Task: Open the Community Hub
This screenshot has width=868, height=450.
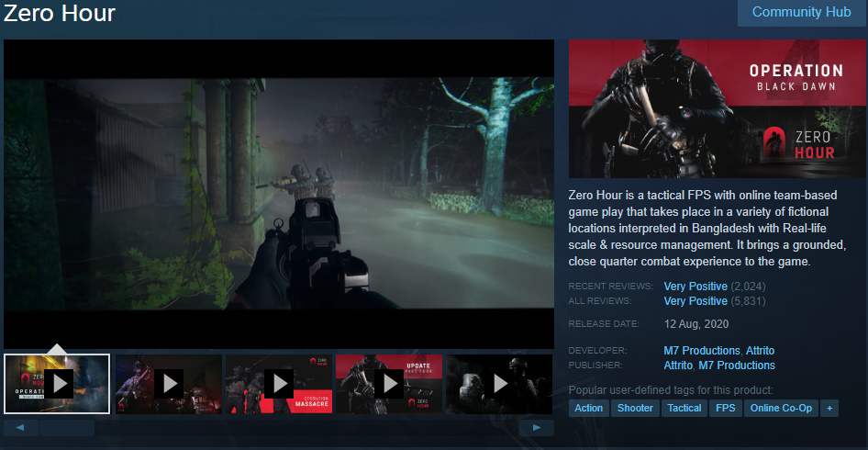Action: click(801, 12)
